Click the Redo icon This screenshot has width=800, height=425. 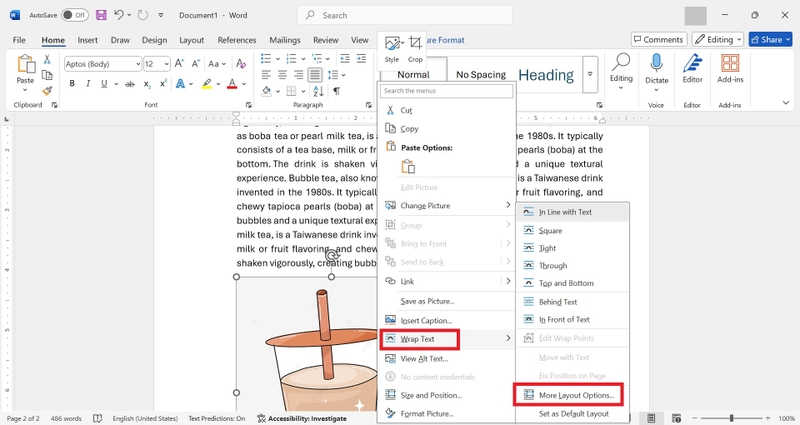pos(142,15)
